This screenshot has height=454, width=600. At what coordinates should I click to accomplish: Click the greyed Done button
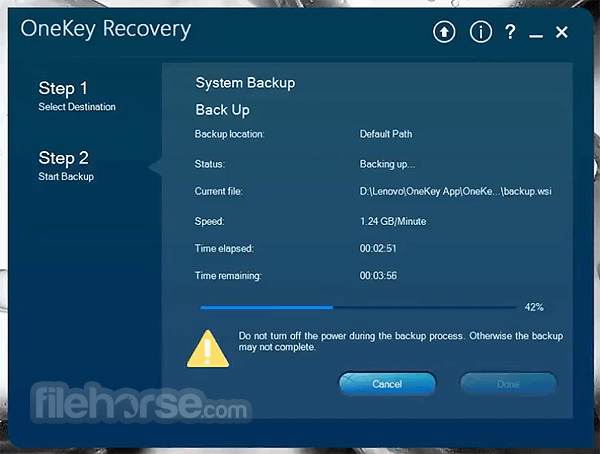tap(508, 384)
